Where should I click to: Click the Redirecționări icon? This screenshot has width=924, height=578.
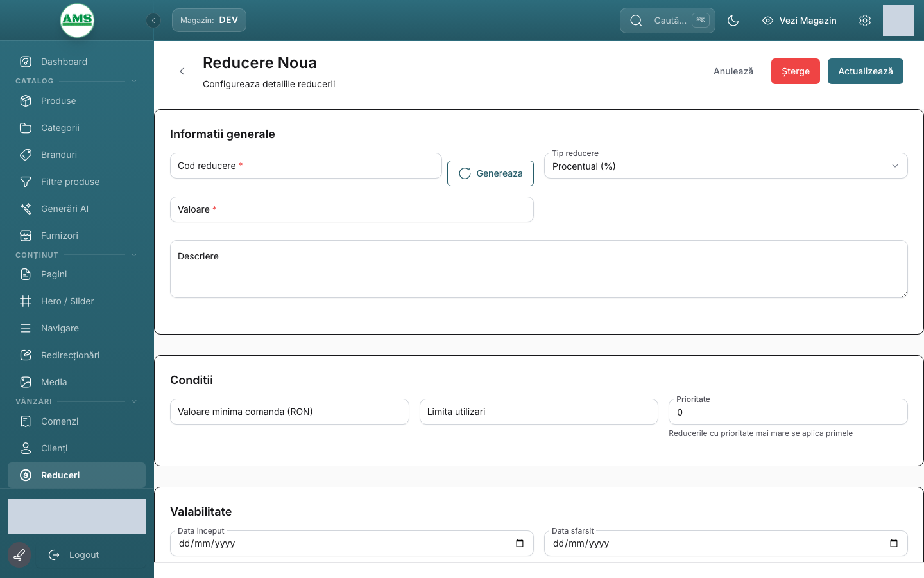pos(26,355)
